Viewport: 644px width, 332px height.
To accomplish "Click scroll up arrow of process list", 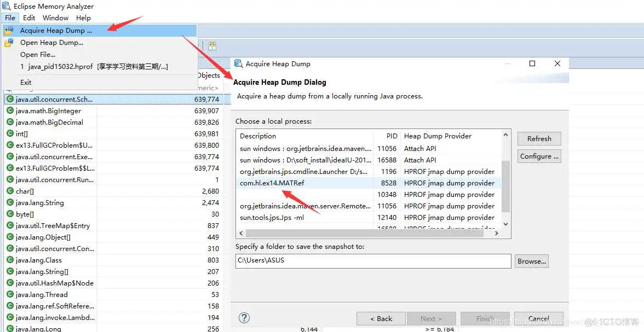I will coord(505,135).
